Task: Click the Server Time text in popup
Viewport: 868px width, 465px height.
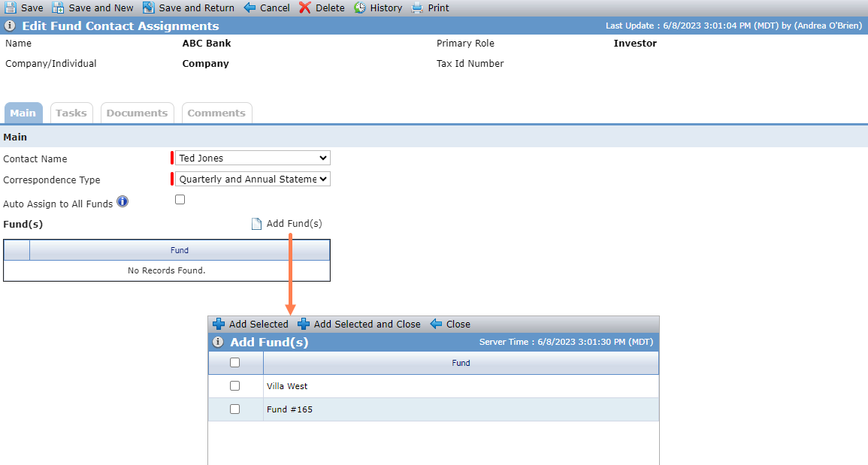Action: click(x=567, y=342)
